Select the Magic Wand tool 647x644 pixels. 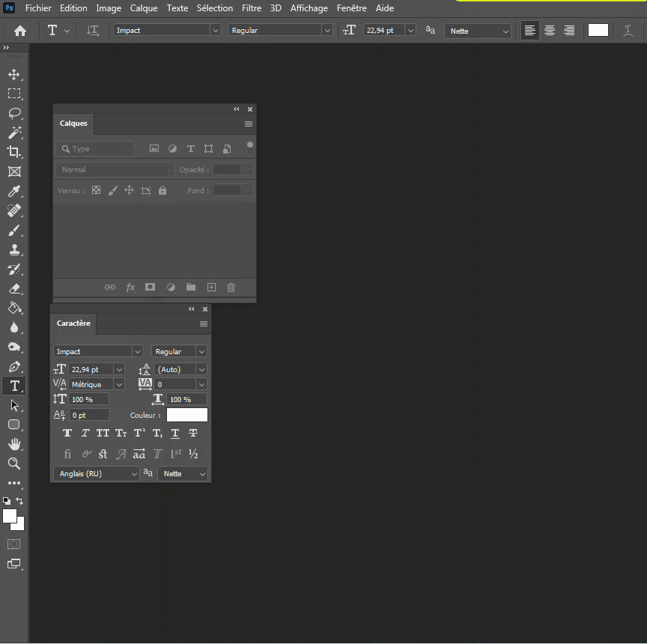[x=14, y=133]
